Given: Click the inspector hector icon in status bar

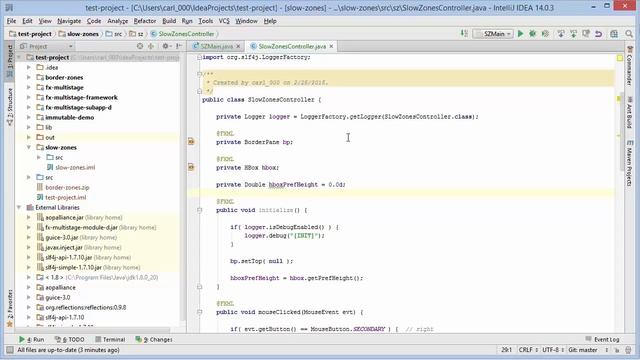Looking at the screenshot, I should point(628,350).
